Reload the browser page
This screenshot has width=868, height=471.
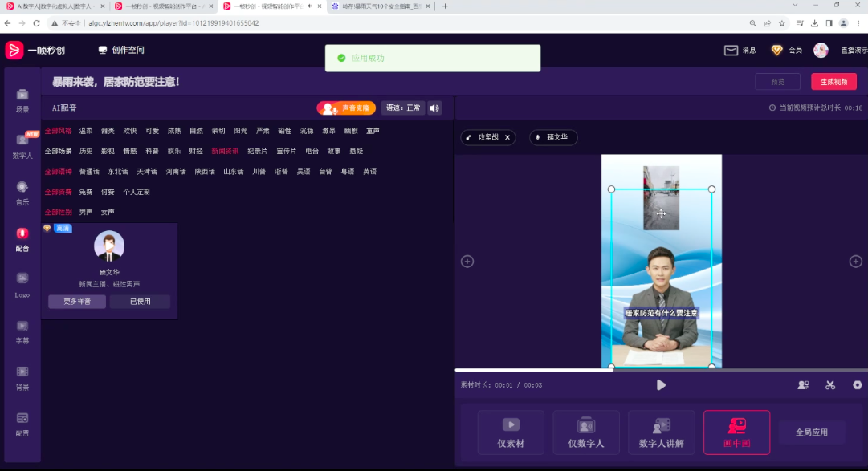point(37,23)
